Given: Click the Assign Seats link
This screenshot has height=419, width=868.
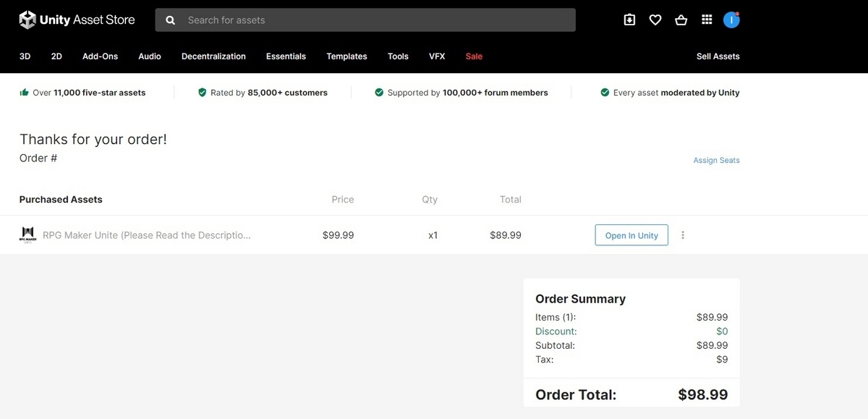Looking at the screenshot, I should coord(716,161).
